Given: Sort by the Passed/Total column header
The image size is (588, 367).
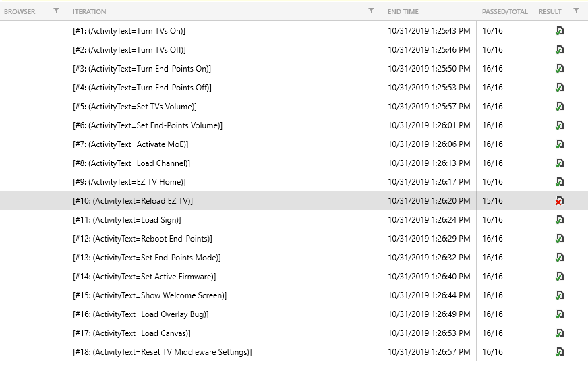Looking at the screenshot, I should click(504, 12).
